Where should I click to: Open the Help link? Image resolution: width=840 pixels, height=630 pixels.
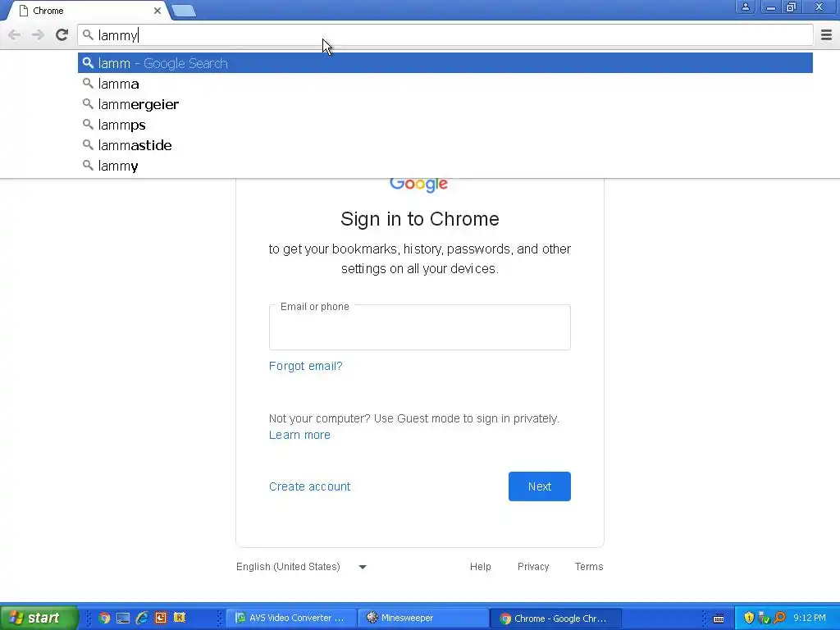481,567
